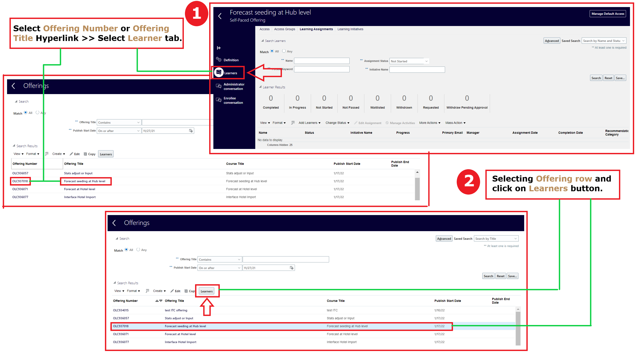Click the Manage Default Access button
641x364 pixels.
(607, 14)
